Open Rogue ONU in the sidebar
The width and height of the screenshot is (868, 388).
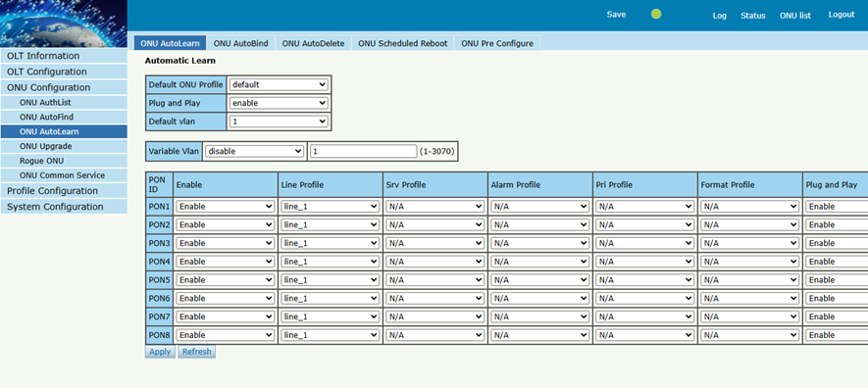(x=64, y=161)
